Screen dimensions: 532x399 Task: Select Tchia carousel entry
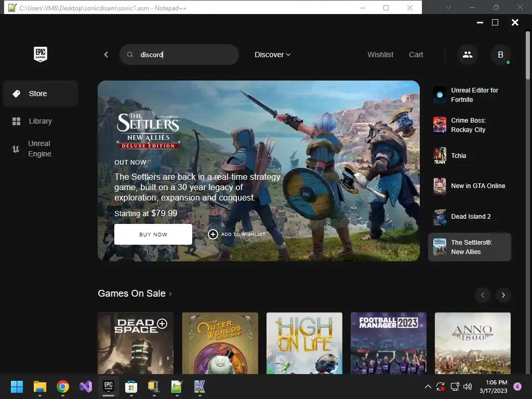click(470, 156)
